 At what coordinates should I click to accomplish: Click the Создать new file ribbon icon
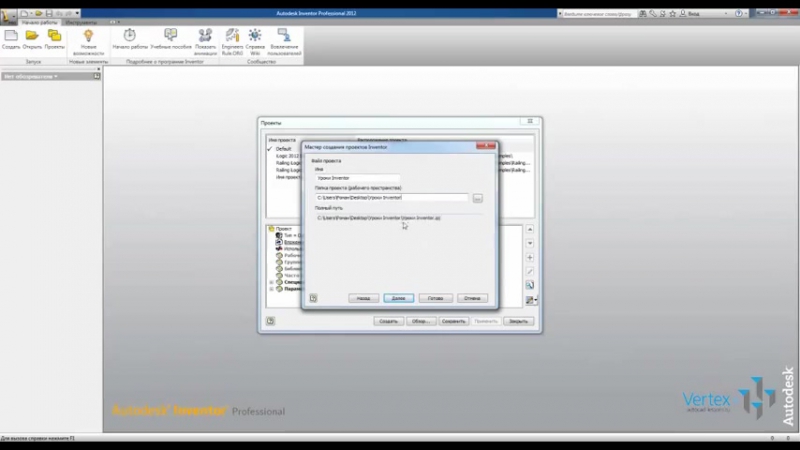pyautogui.click(x=11, y=36)
